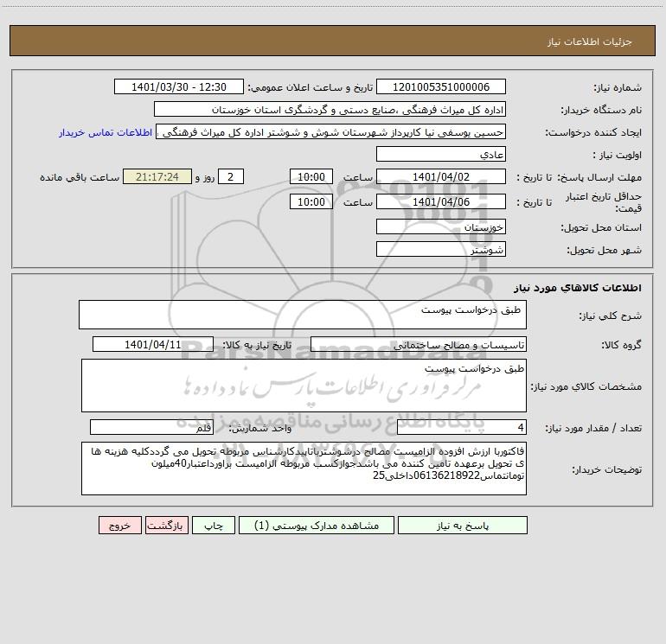
Task: Click quantity field showing 4
Action: click(462, 428)
